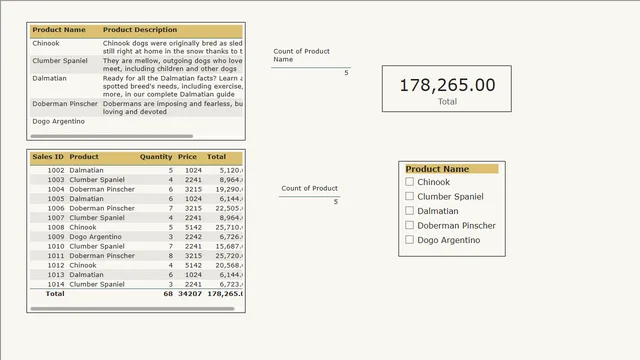Click the Product Name slicer header
This screenshot has height=360, width=640.
point(451,169)
